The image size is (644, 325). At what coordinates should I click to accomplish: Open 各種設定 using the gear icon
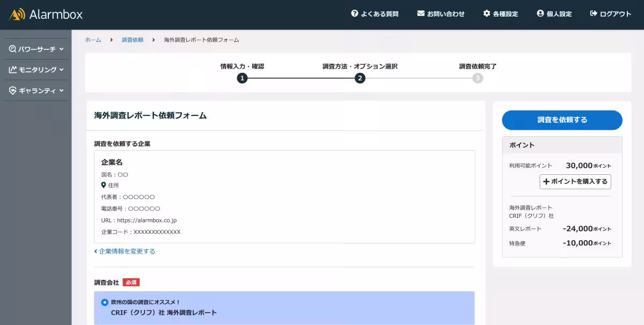pyautogui.click(x=486, y=14)
